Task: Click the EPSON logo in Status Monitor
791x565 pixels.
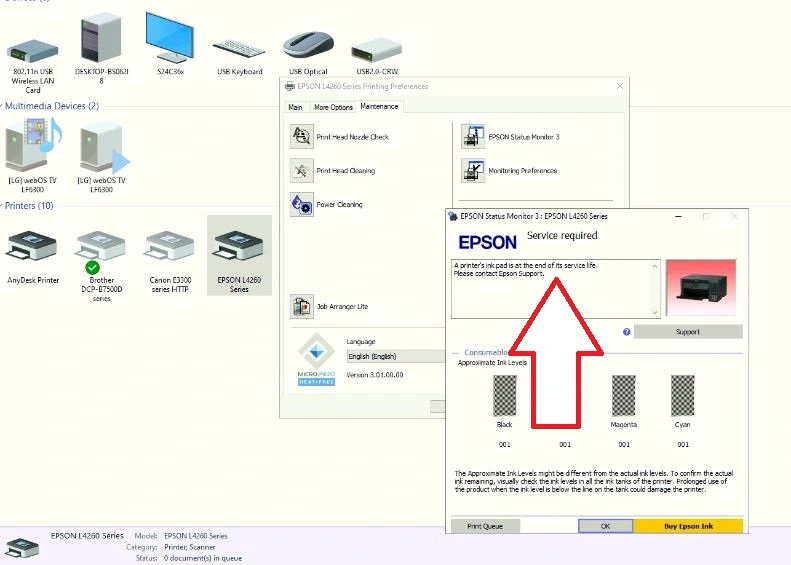Action: (487, 243)
